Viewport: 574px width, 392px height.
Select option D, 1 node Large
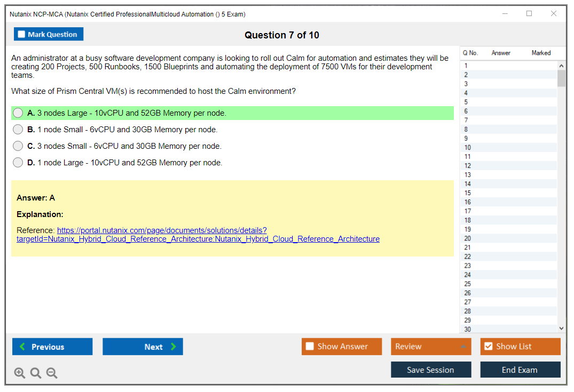click(18, 163)
